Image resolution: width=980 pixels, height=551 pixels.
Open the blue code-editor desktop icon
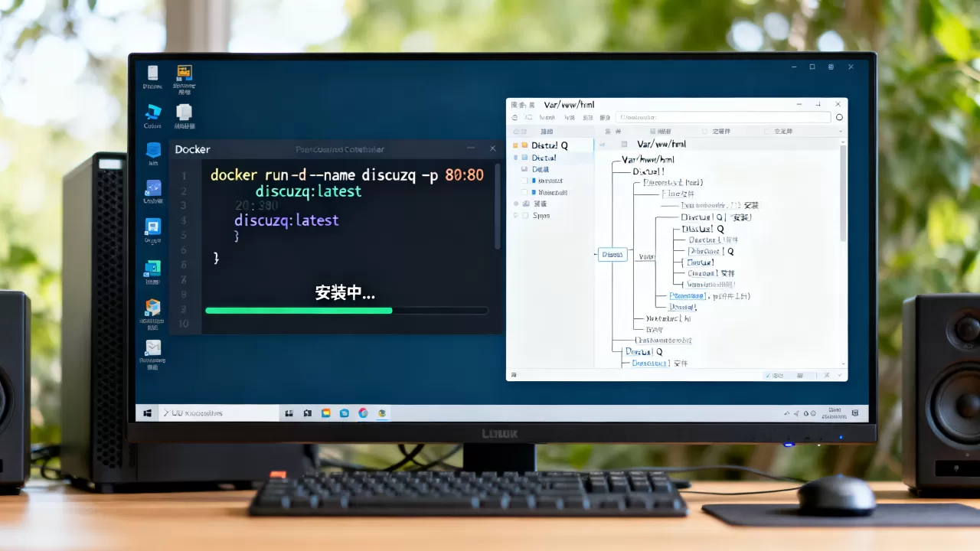153,188
